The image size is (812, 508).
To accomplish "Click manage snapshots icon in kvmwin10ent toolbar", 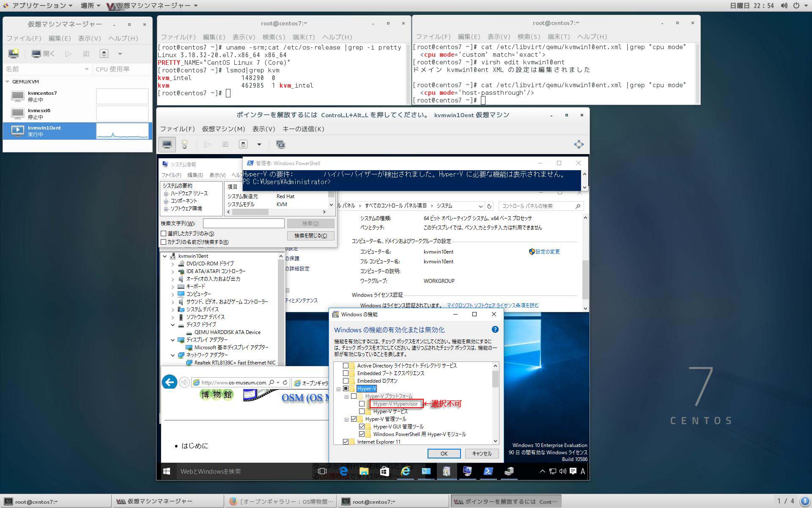I will [280, 144].
